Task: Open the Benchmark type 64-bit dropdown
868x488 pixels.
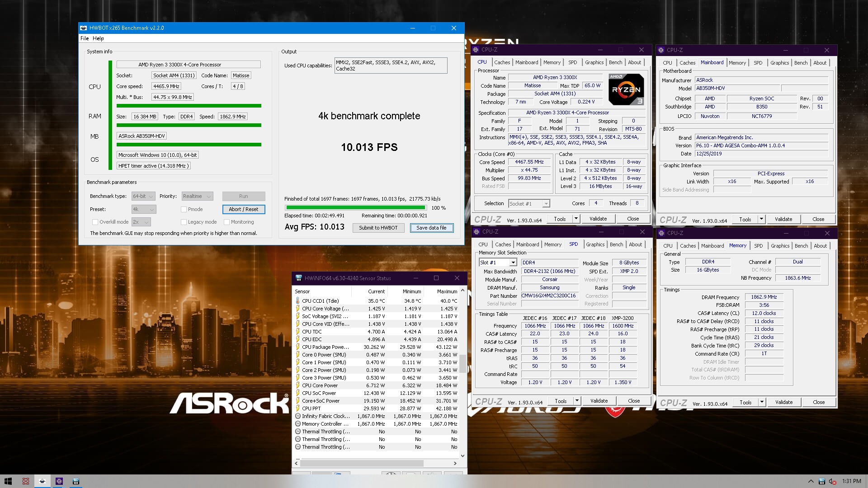Action: [x=143, y=196]
